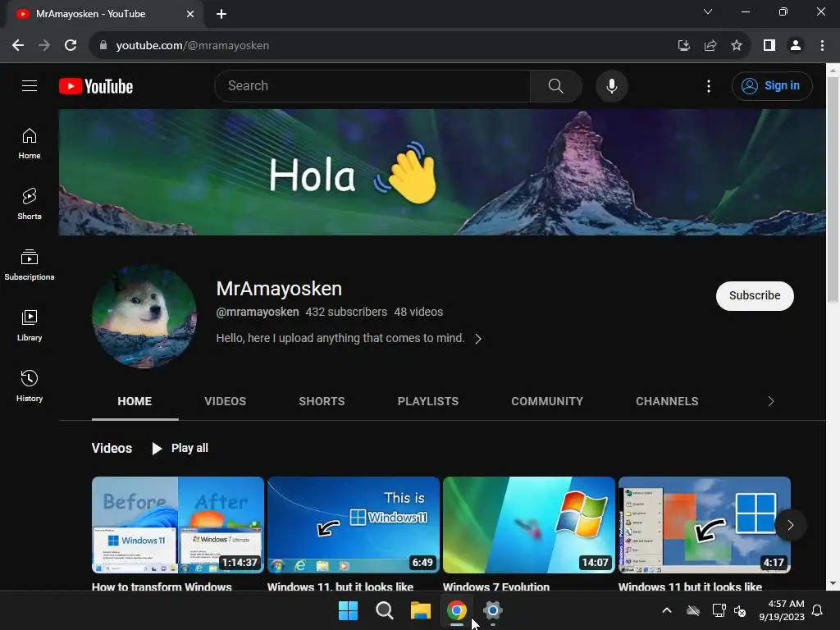
Task: Show hidden system tray icons
Action: 667,610
